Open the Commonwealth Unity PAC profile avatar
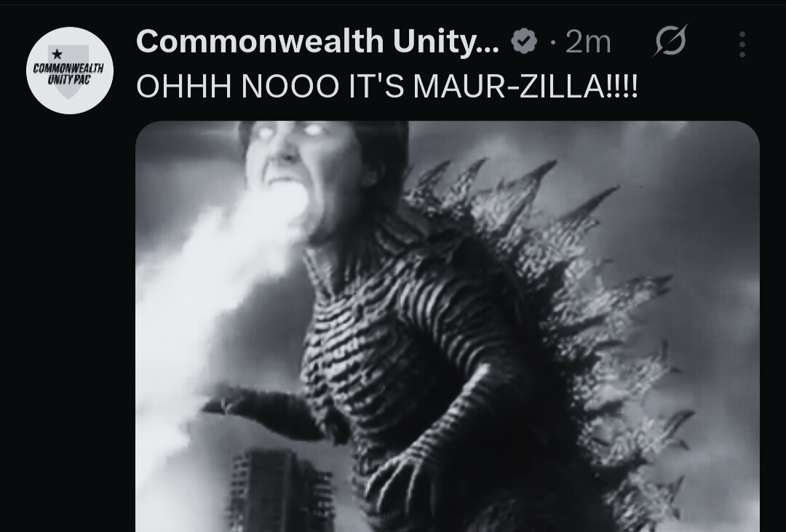 pos(70,71)
